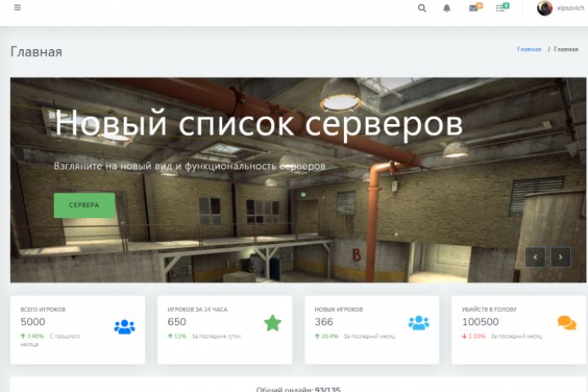Click the Убийств в голову label
Image resolution: width=588 pixels, height=392 pixels.
489,310
